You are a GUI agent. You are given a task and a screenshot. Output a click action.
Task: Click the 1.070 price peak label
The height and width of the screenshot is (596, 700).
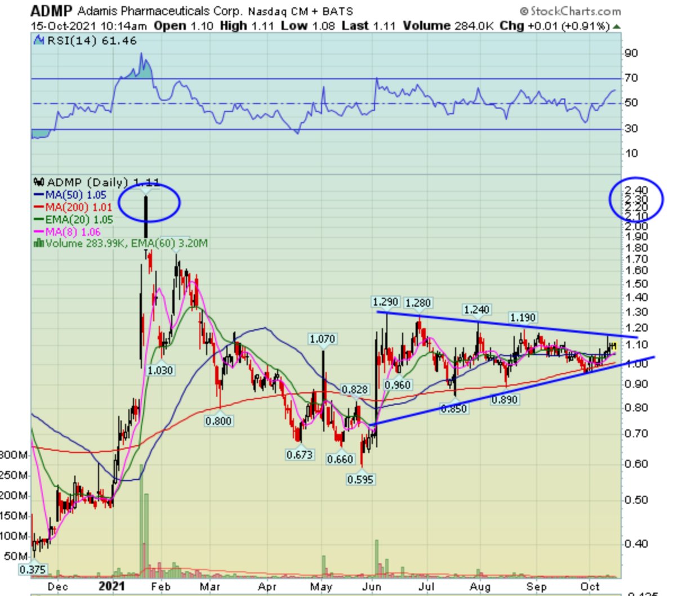(x=322, y=339)
